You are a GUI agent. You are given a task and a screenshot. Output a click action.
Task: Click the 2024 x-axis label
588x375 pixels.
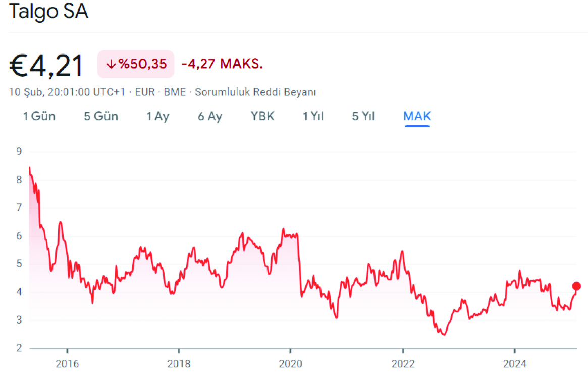point(515,364)
